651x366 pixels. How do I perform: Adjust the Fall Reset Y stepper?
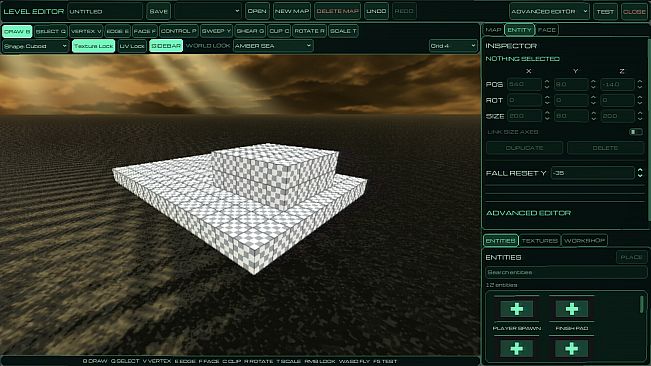pyautogui.click(x=640, y=173)
